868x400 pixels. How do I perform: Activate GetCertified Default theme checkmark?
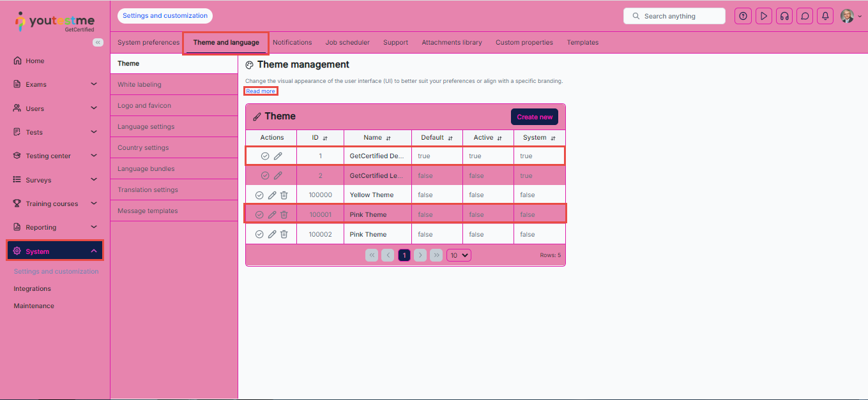point(265,156)
